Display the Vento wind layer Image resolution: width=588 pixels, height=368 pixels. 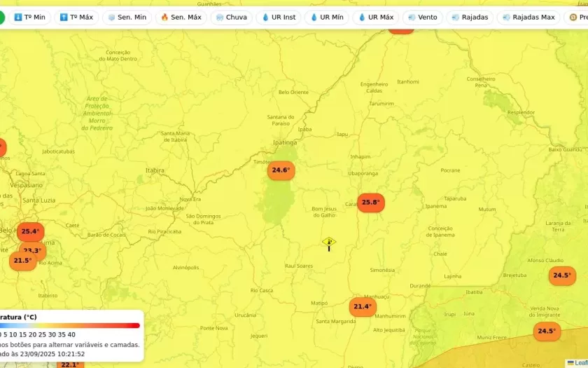pyautogui.click(x=422, y=17)
